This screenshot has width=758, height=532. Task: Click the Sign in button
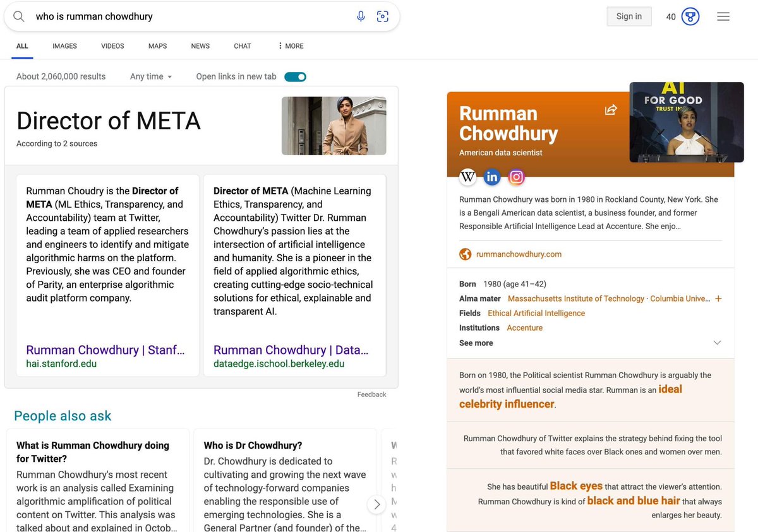point(629,16)
